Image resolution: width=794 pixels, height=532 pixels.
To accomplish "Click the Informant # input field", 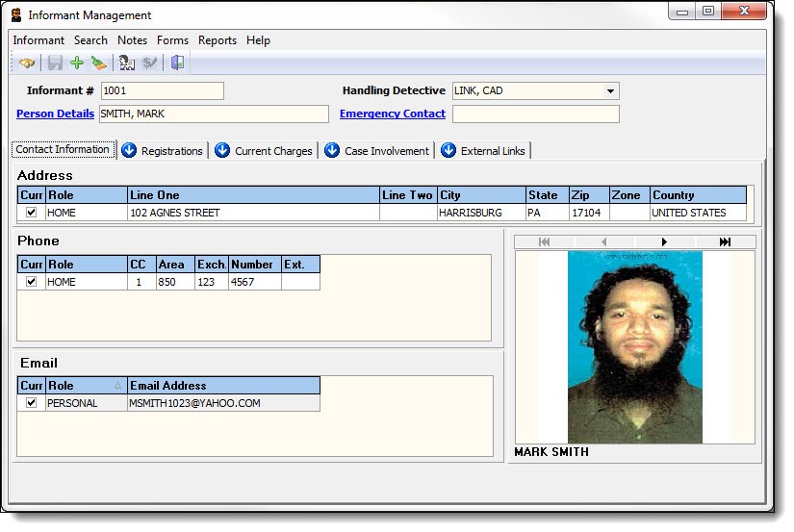I will 162,91.
